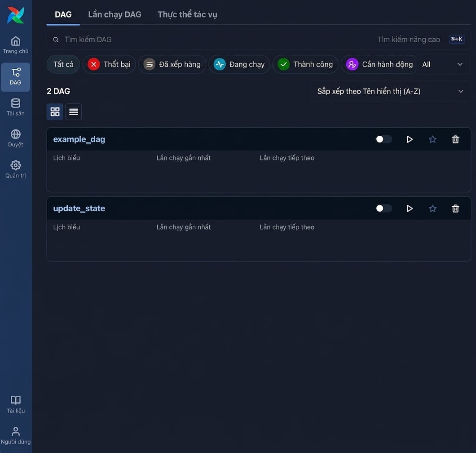Favorite update_state with star icon
The width and height of the screenshot is (476, 453).
432,209
